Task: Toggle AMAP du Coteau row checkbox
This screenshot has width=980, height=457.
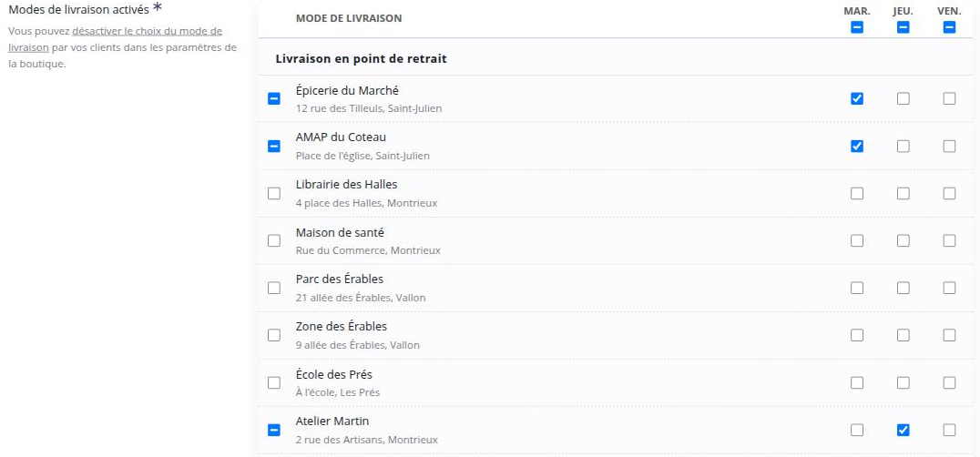Action: [274, 146]
